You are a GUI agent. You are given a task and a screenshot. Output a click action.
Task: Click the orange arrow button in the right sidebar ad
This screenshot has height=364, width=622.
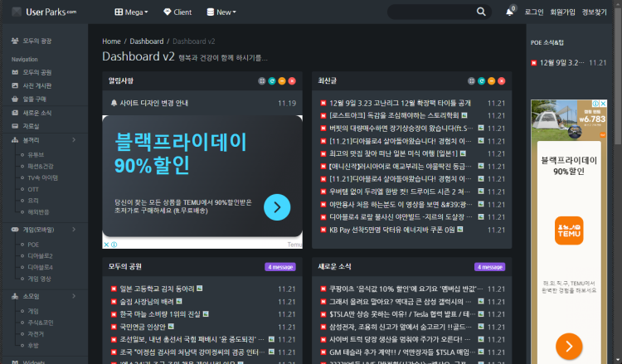coord(568,346)
